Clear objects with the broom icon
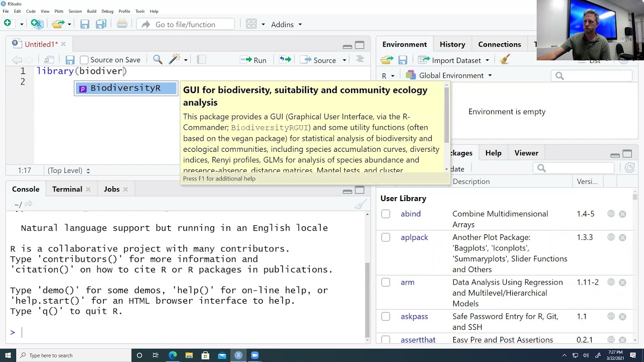Image resolution: width=644 pixels, height=362 pixels. [x=505, y=60]
